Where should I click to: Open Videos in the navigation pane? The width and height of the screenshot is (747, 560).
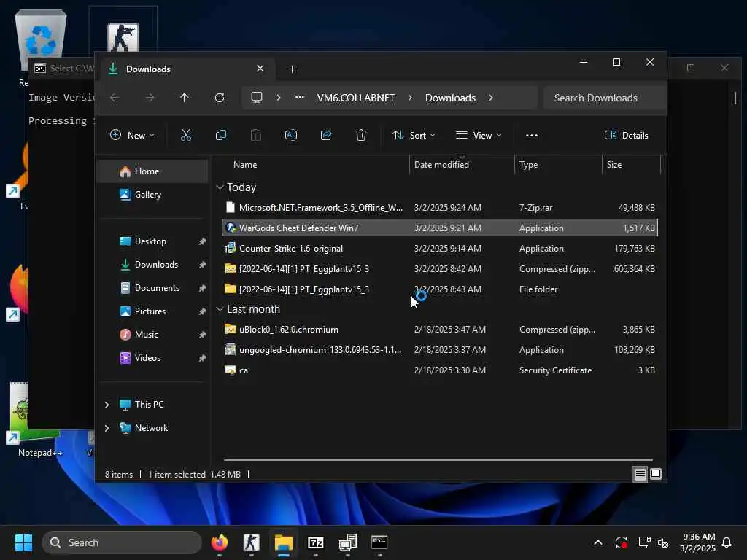coord(153,358)
